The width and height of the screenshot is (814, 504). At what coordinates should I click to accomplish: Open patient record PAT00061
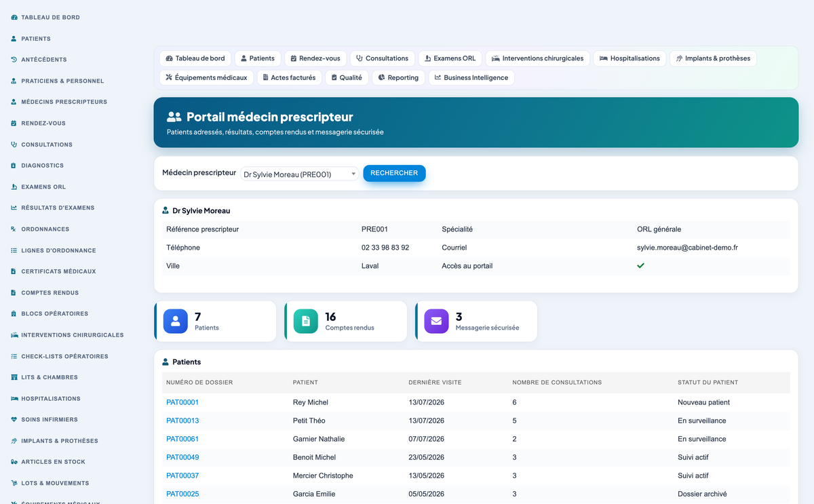[x=182, y=439]
